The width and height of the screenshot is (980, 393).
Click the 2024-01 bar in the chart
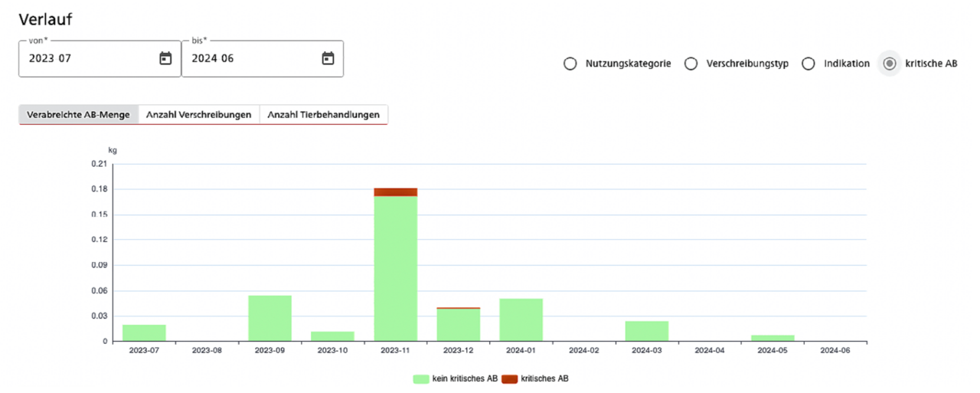(x=521, y=319)
